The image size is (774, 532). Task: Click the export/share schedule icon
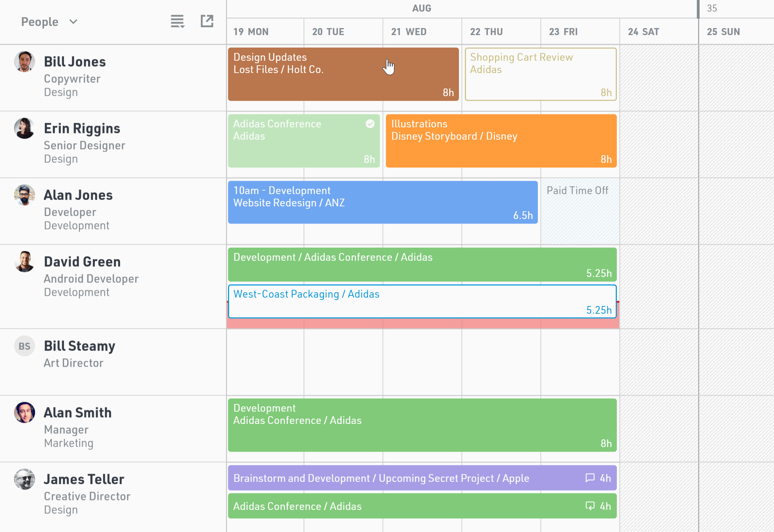(x=207, y=21)
